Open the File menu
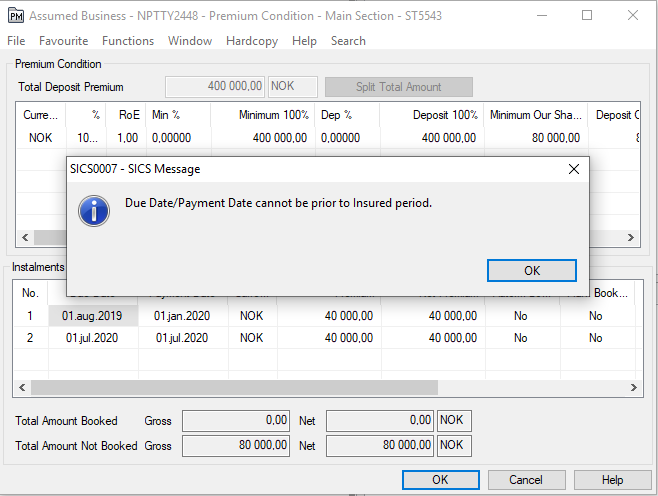 click(x=16, y=41)
